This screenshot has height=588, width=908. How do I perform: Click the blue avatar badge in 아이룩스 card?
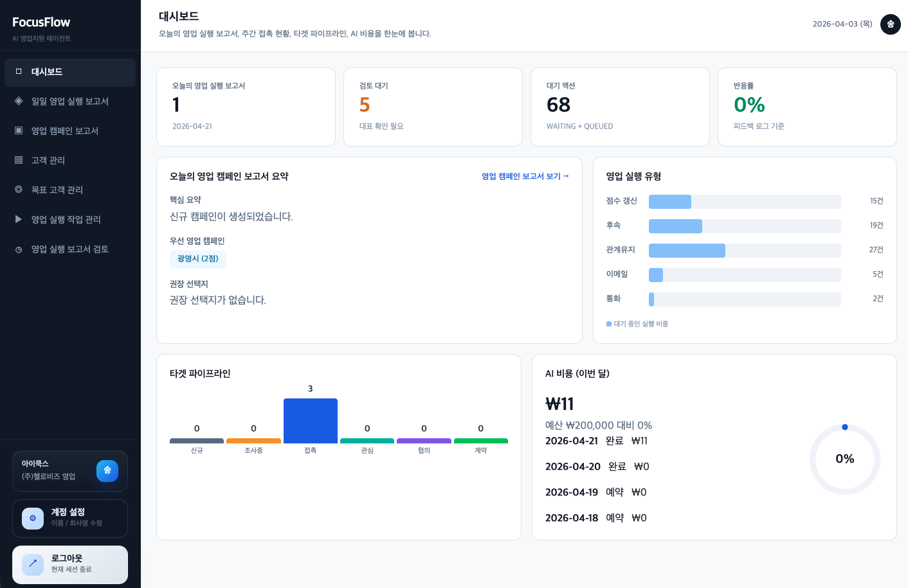107,470
